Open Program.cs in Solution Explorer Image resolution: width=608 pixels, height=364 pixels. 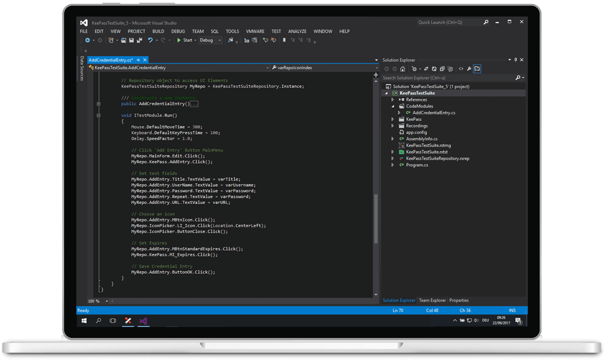(x=417, y=165)
